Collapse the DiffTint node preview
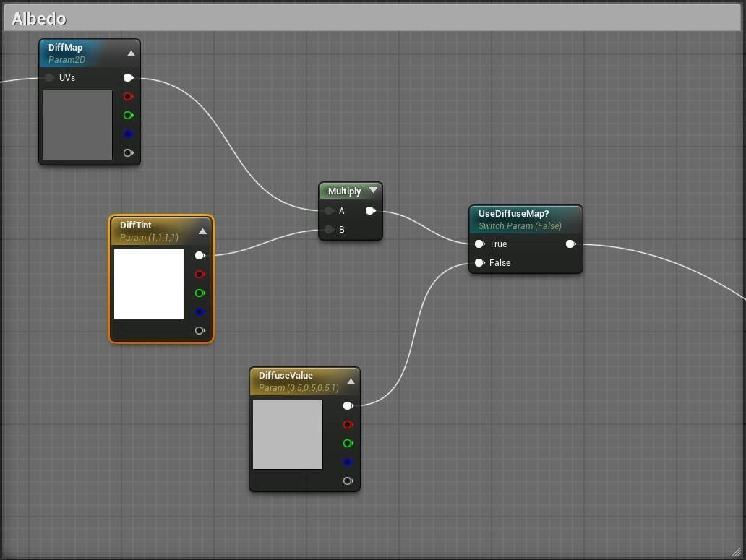 202,231
